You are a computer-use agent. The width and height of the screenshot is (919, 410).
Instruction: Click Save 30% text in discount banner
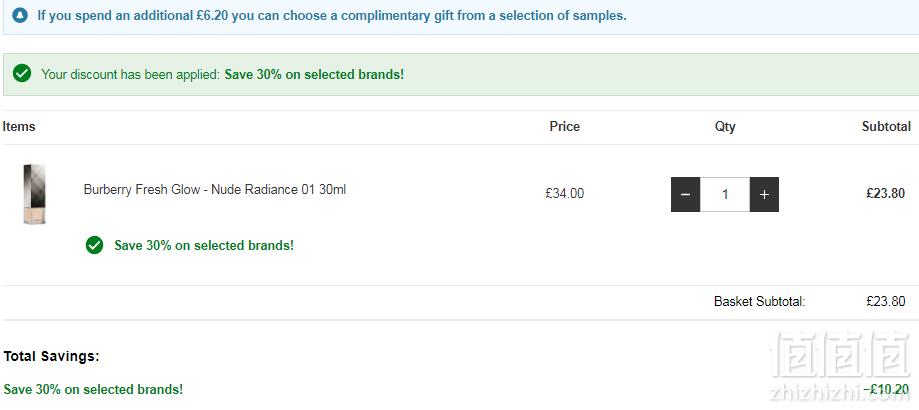tap(314, 74)
